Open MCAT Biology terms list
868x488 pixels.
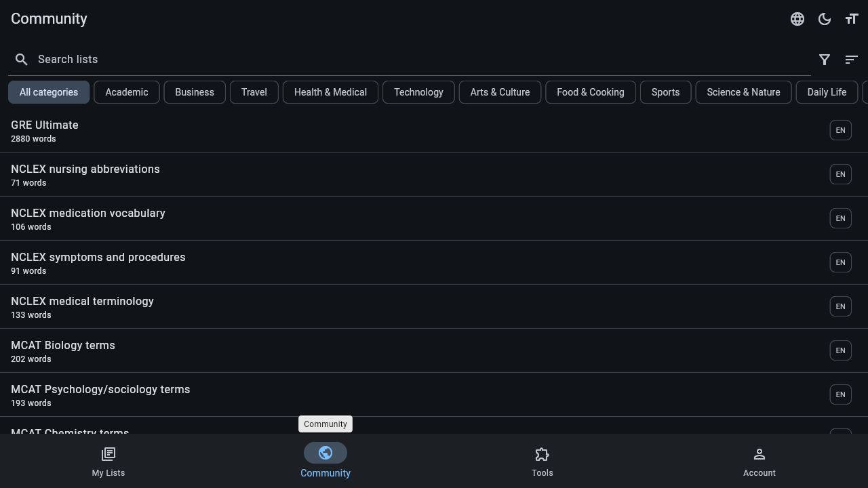[434, 351]
